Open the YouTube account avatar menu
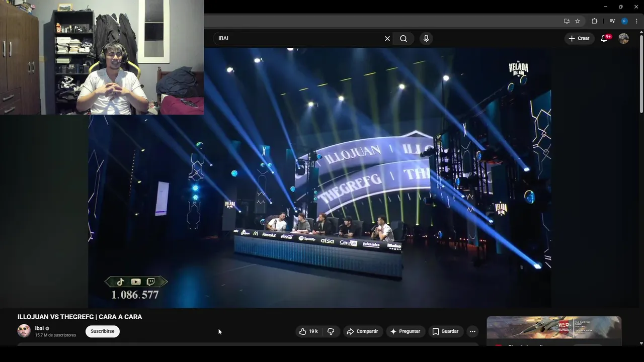The width and height of the screenshot is (644, 362). [624, 39]
